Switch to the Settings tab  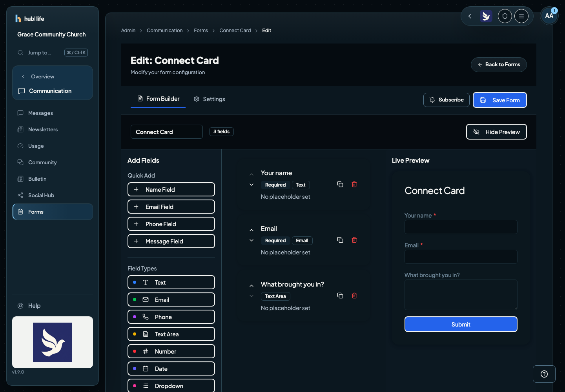(209, 99)
